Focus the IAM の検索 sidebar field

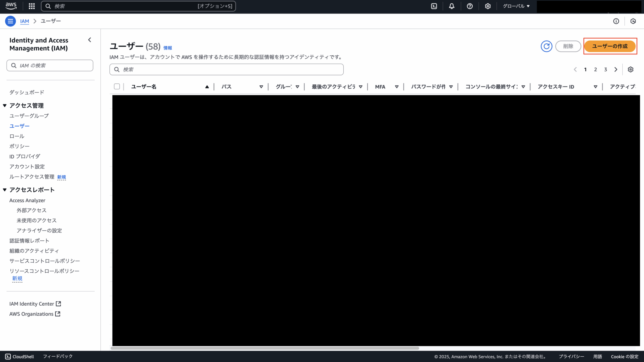(x=50, y=65)
